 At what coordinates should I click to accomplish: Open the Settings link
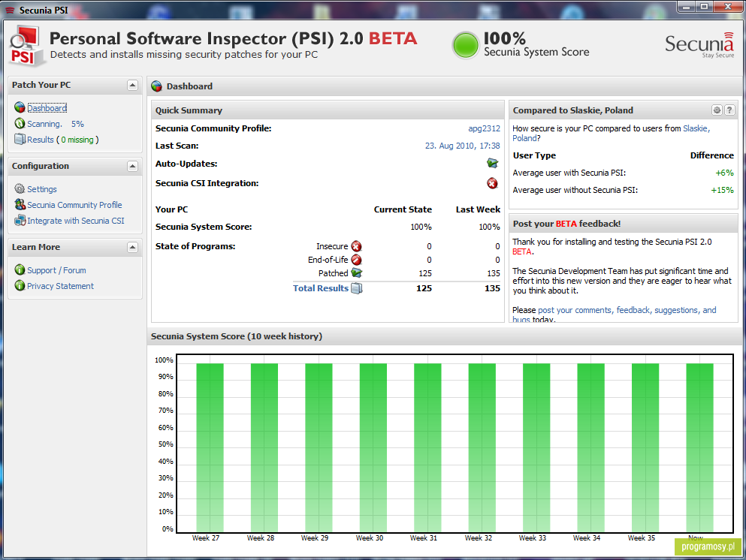42,189
